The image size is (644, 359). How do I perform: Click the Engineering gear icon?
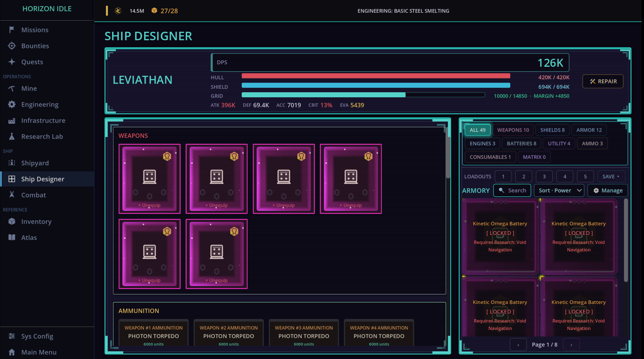(12, 104)
